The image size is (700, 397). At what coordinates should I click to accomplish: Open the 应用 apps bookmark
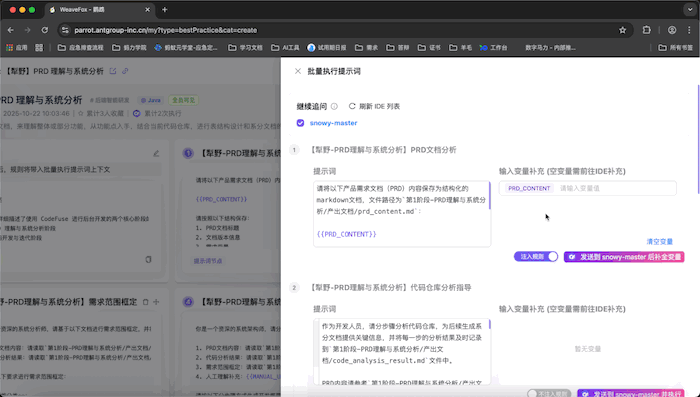point(16,47)
